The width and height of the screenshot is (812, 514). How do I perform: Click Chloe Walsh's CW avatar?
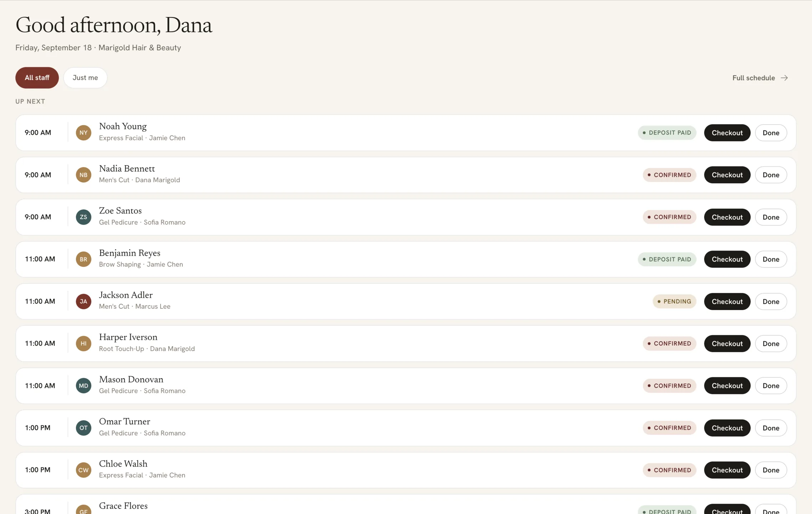(83, 470)
